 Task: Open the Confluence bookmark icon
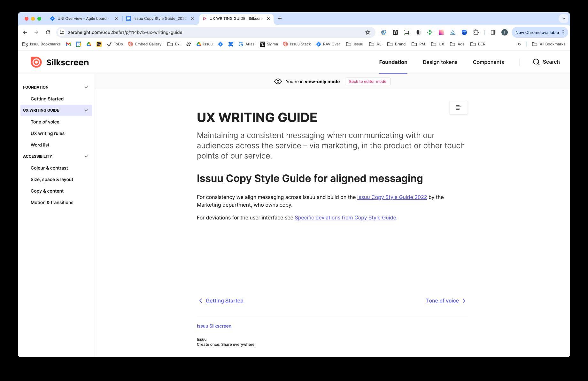click(x=230, y=44)
